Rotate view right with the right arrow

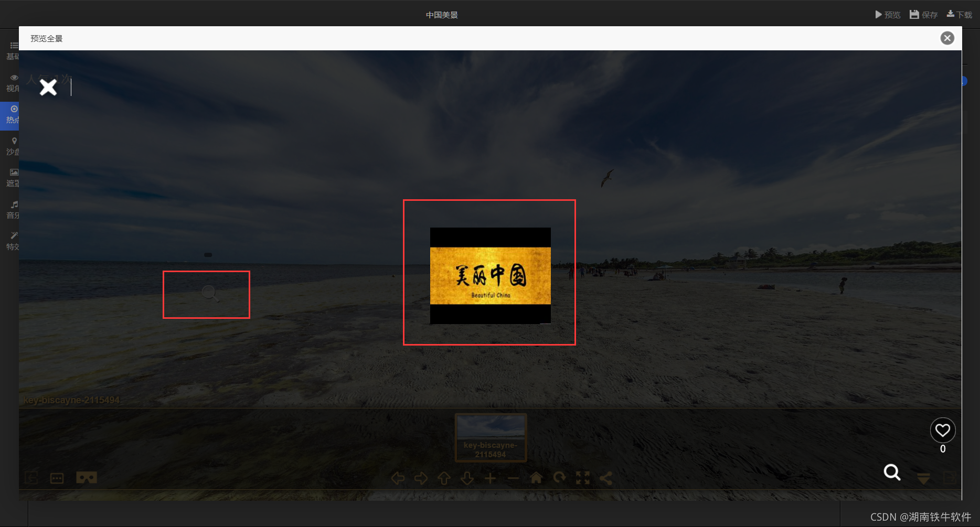[421, 478]
